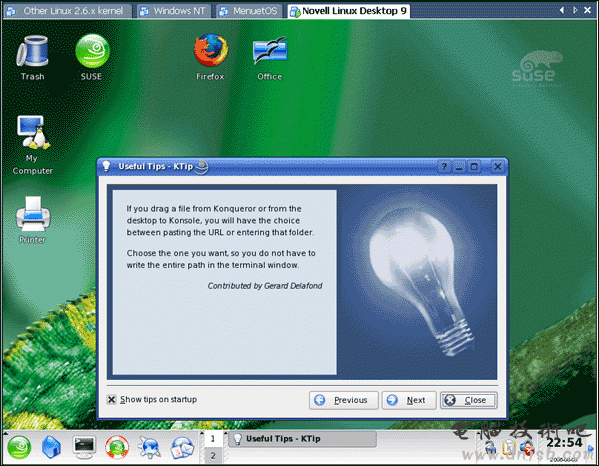
Task: Switch to virtual desktop 1 in pager
Action: (x=213, y=439)
